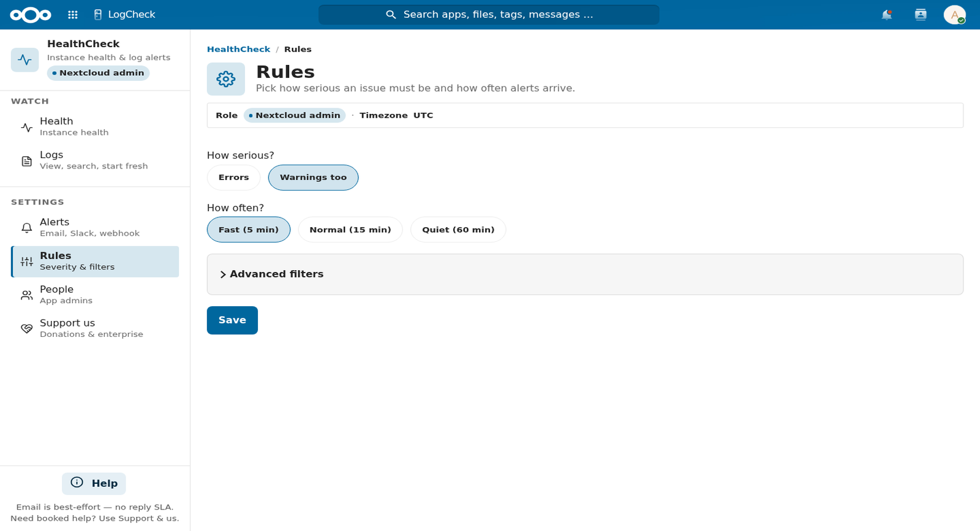Click the Rules breadcrumb text
The image size is (980, 531).
[x=298, y=50]
